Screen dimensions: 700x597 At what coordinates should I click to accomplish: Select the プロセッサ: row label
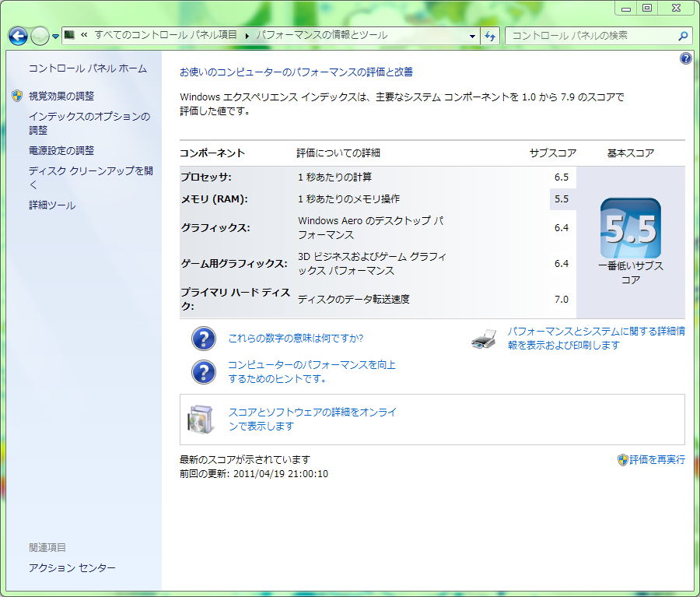point(206,177)
